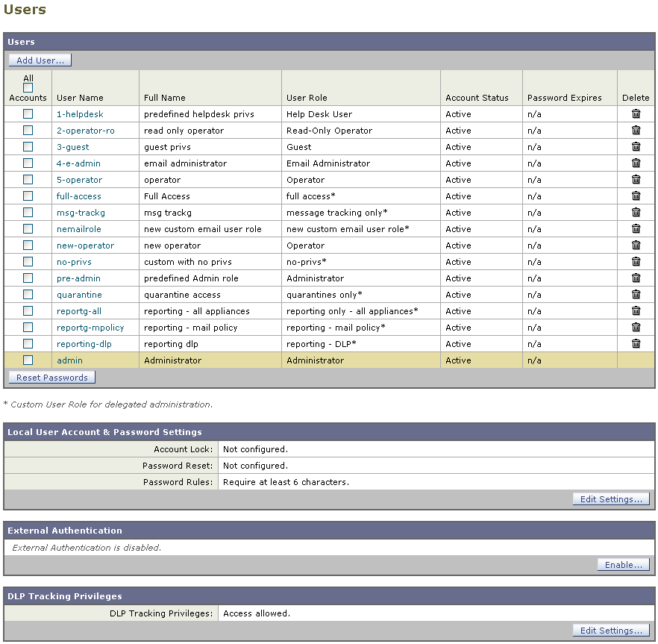Open the pre-admin user link

pyautogui.click(x=78, y=278)
